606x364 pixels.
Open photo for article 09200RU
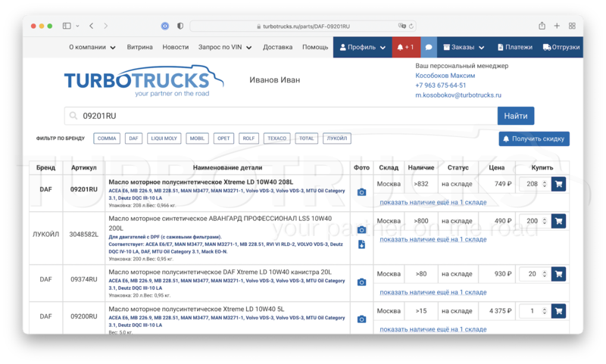pos(361,319)
